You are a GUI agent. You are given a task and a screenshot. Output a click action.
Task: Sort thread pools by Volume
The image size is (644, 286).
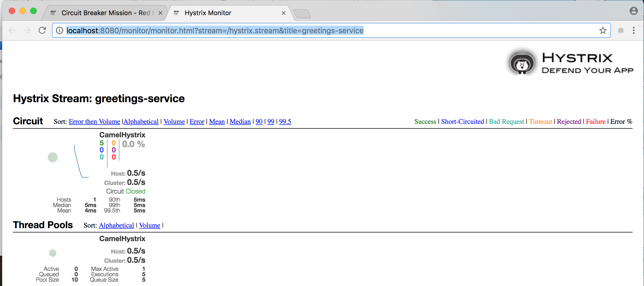(x=150, y=225)
